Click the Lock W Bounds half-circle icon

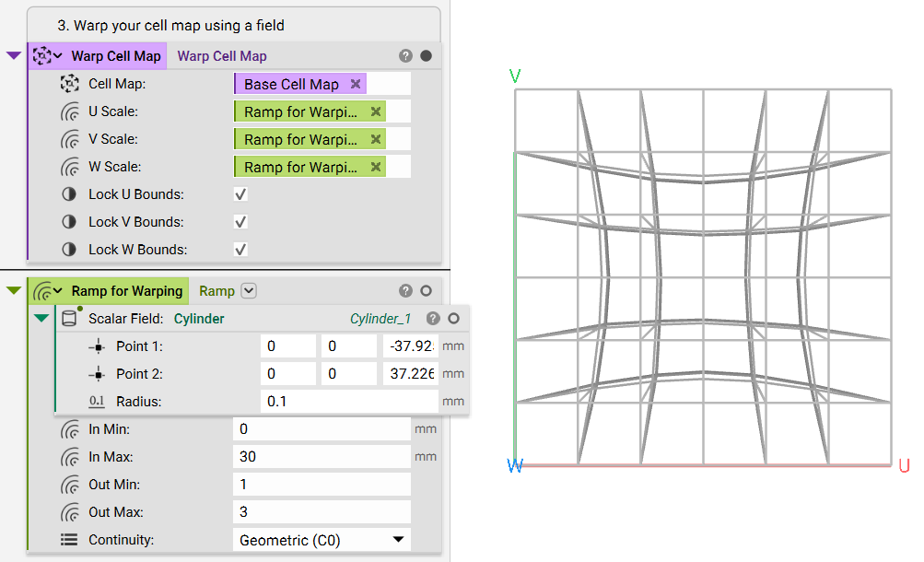pos(69,249)
